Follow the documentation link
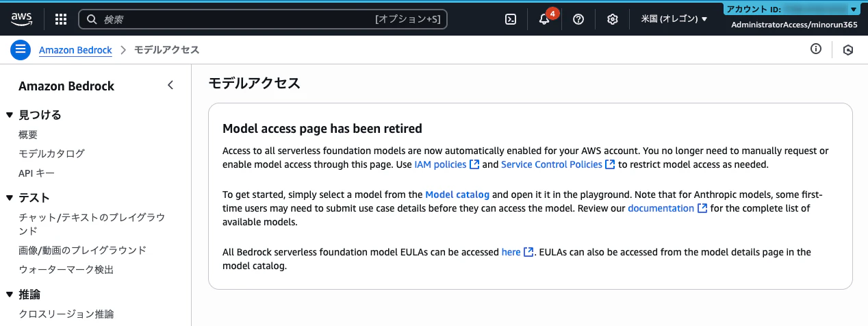The image size is (868, 326). 661,208
